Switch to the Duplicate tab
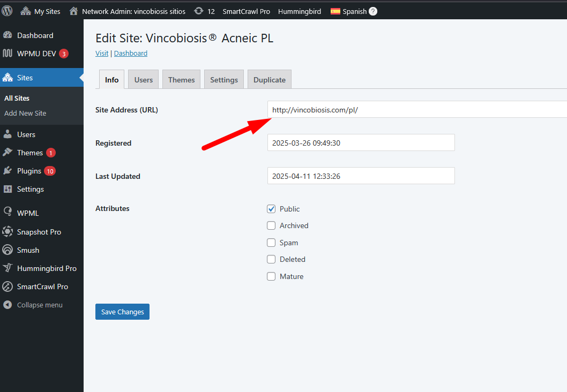This screenshot has height=392, width=567. click(x=269, y=80)
